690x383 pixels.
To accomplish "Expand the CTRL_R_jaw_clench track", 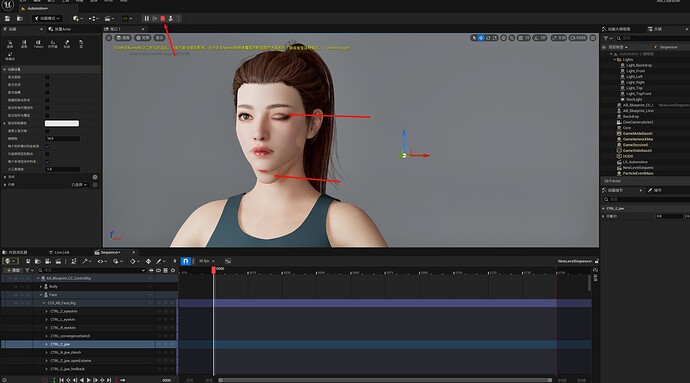I will tap(47, 353).
